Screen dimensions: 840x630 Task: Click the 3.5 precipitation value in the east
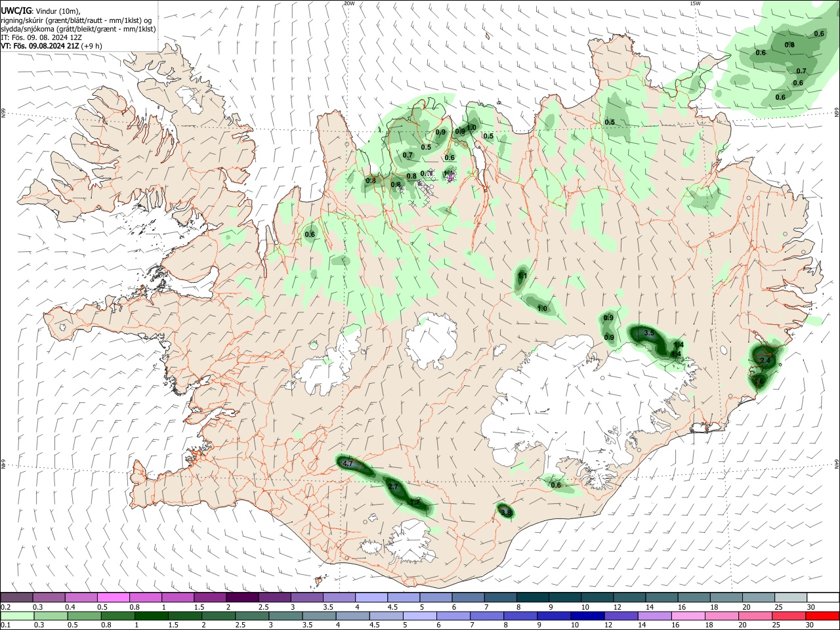point(649,333)
